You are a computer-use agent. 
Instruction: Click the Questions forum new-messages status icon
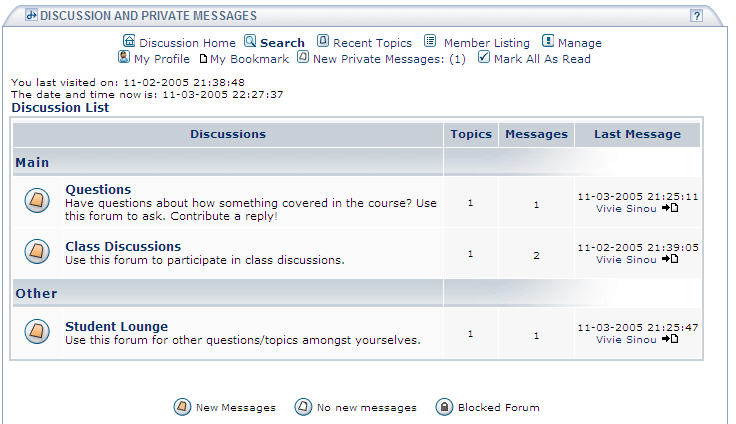(37, 201)
